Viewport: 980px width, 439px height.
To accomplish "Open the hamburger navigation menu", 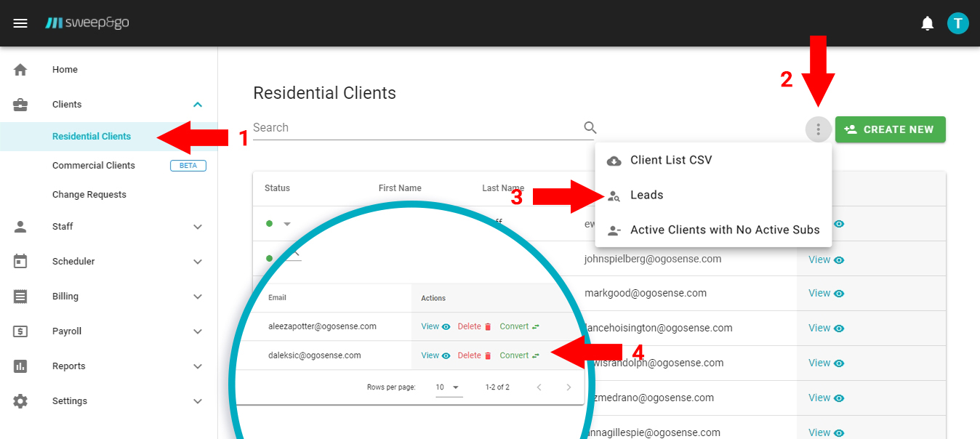I will pos(20,23).
